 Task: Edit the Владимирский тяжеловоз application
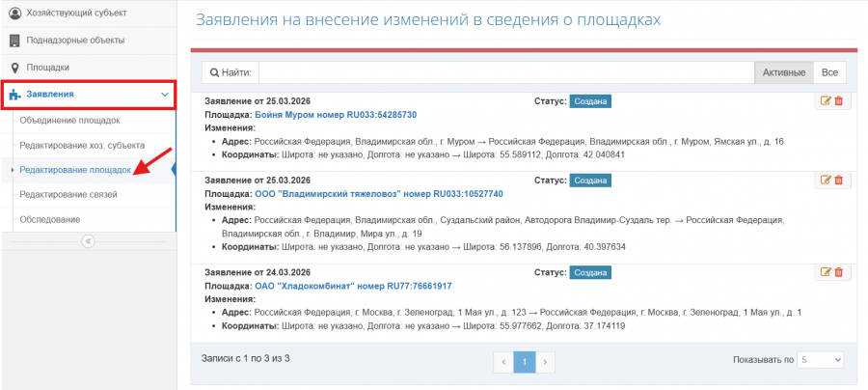click(x=825, y=181)
